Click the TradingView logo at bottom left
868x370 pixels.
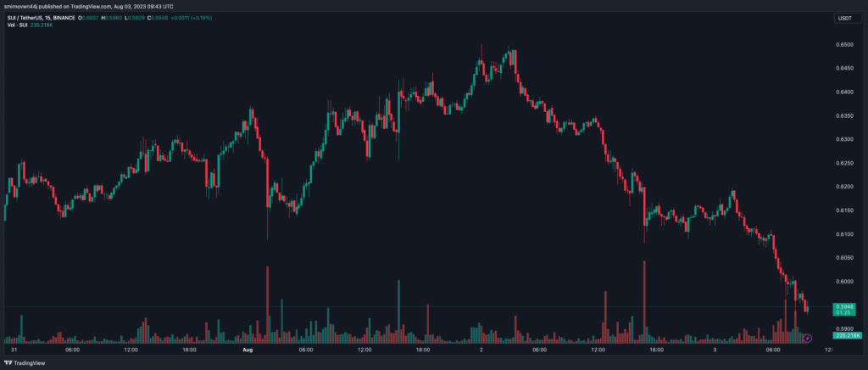click(25, 362)
